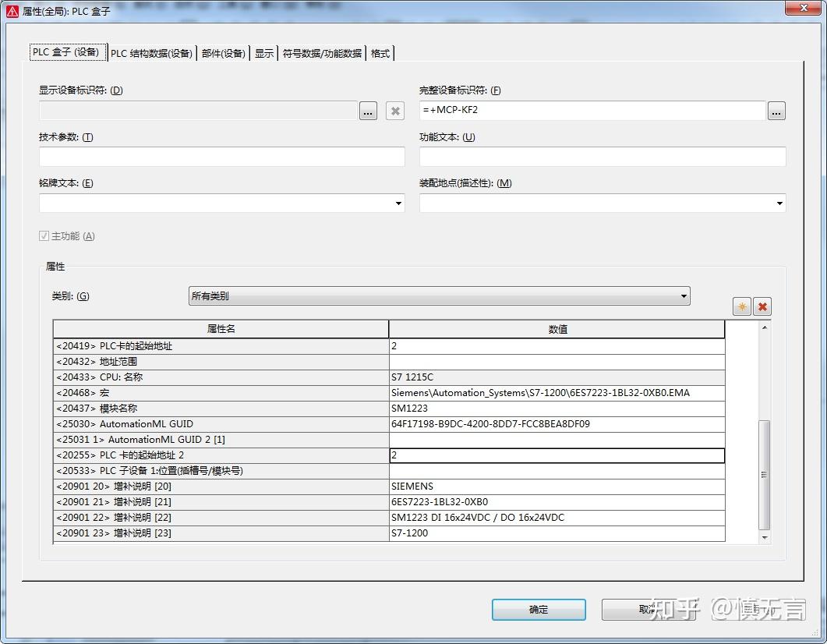Screen dimensions: 827x644
Task: Click the 完整设备标识符 field =+MCP-KF2
Action: 592,110
